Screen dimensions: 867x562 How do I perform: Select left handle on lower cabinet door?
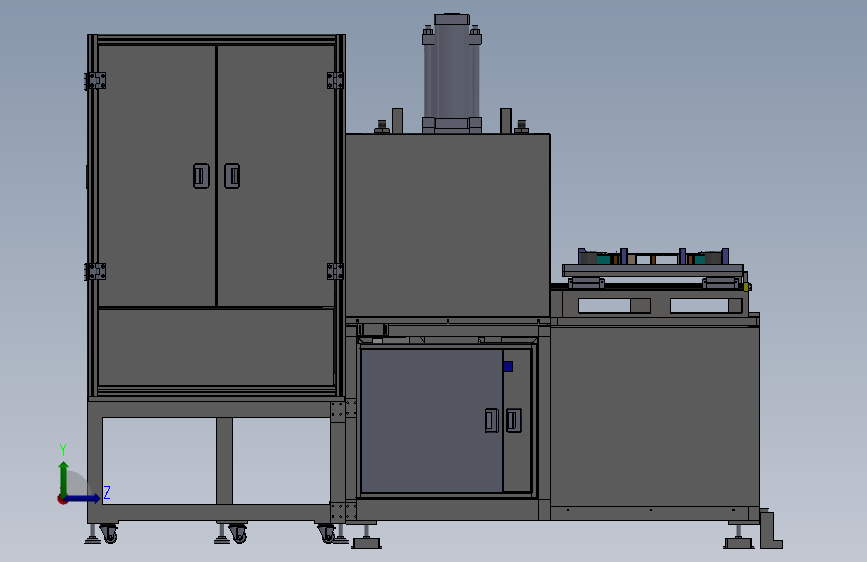coord(492,420)
